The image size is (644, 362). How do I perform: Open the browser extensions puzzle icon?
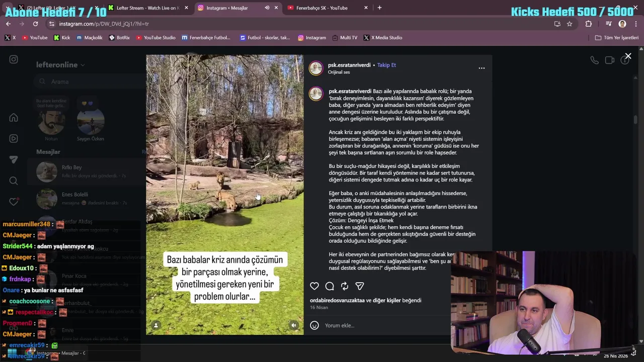pyautogui.click(x=589, y=24)
